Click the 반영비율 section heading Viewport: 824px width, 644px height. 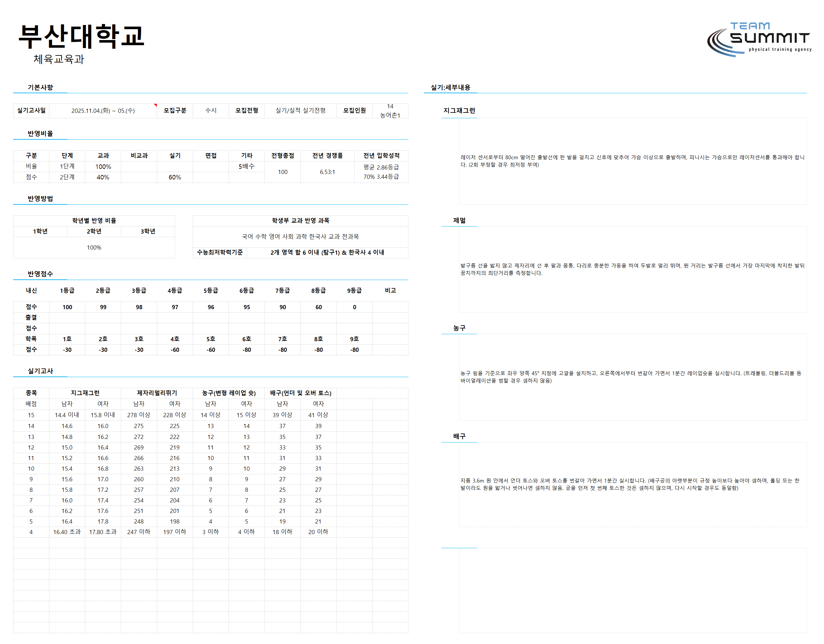point(40,134)
